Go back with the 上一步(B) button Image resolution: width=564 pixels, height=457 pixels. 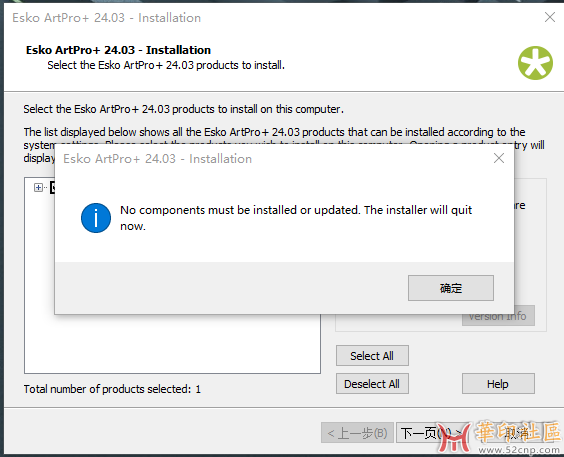pyautogui.click(x=357, y=433)
